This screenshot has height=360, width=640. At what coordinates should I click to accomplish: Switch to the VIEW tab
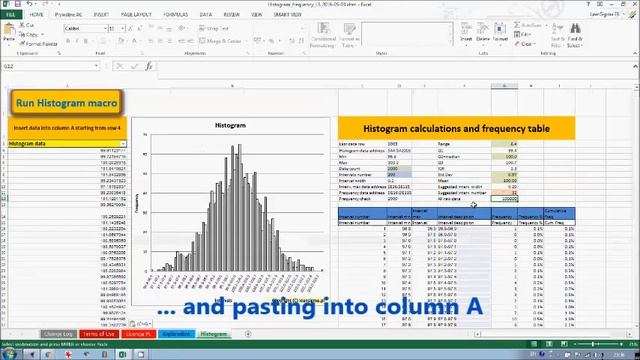(257, 14)
